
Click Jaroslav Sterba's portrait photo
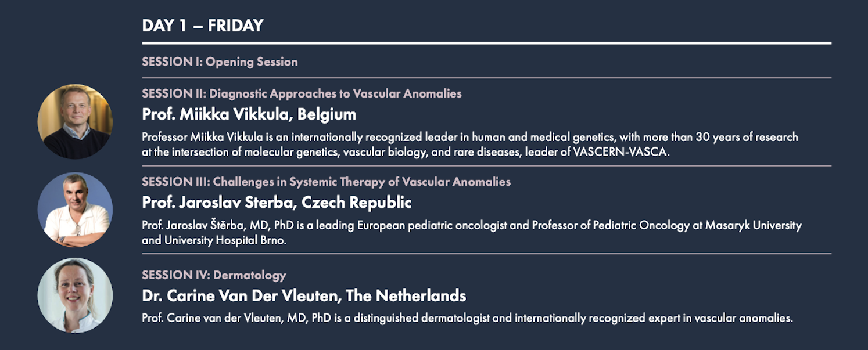pyautogui.click(x=75, y=210)
